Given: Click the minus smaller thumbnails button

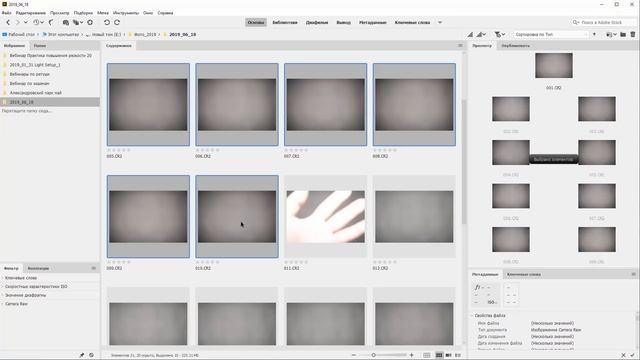Looking at the screenshot, I should pyautogui.click(x=354, y=355).
